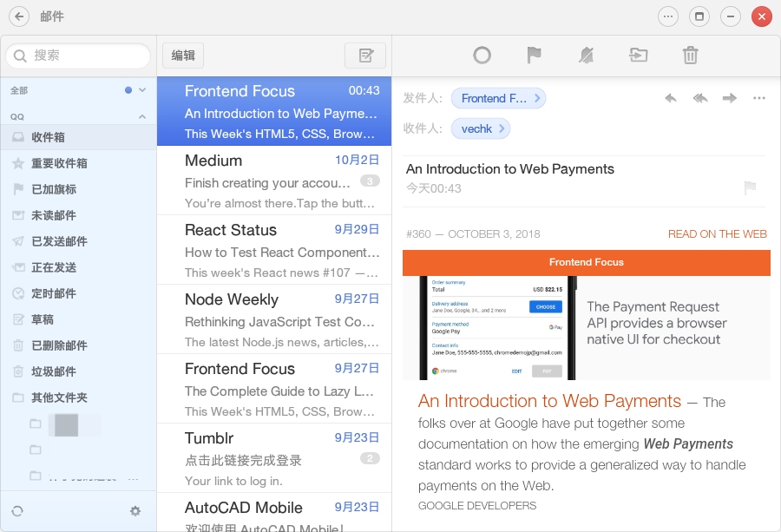Open 已删除邮件 deleted folder
The image size is (781, 532).
click(x=78, y=345)
